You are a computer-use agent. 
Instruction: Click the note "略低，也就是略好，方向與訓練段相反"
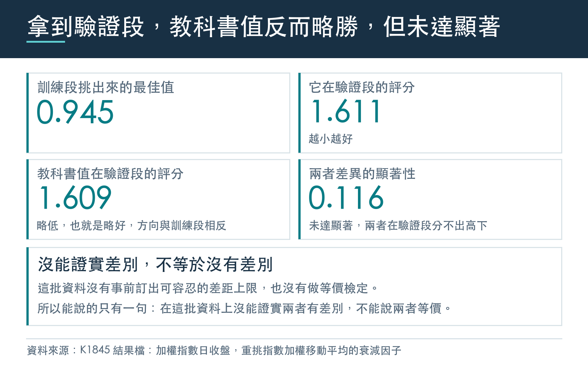point(132,225)
